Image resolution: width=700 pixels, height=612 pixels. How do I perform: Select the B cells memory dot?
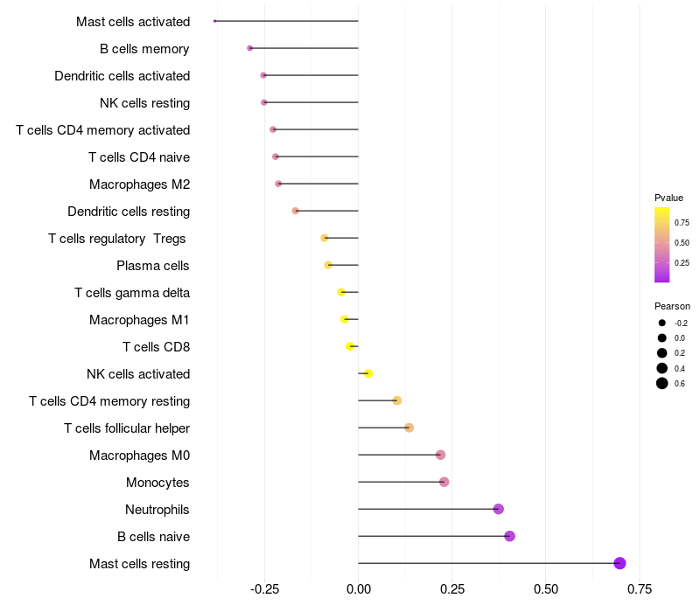[x=250, y=48]
